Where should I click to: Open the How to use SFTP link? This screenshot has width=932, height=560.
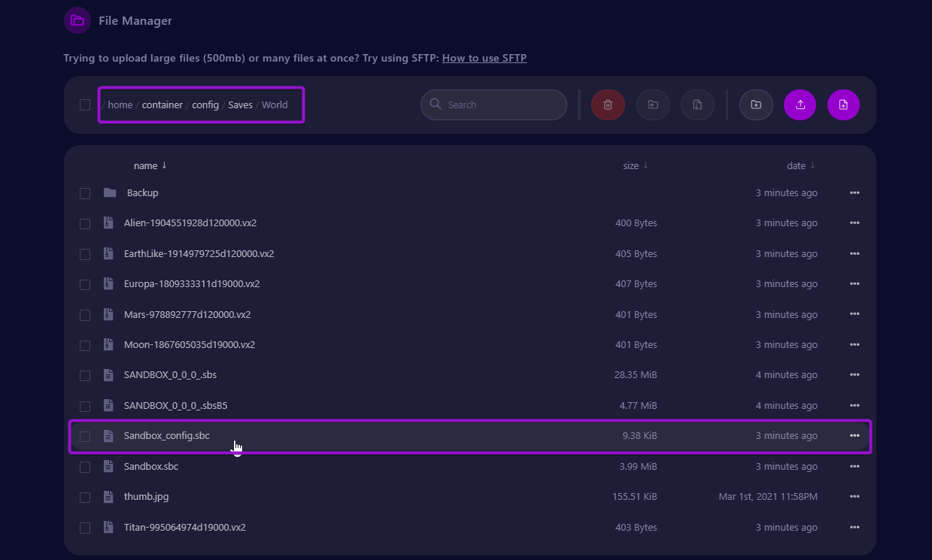[484, 58]
